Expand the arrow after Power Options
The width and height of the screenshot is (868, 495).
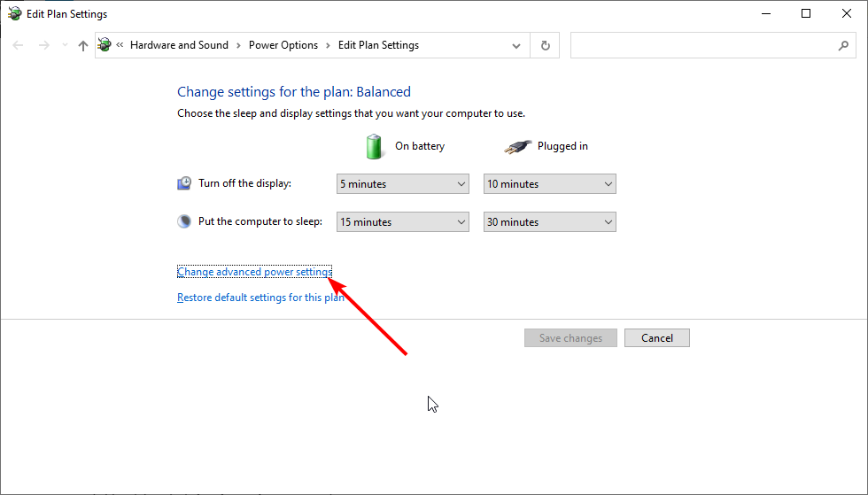coord(328,45)
